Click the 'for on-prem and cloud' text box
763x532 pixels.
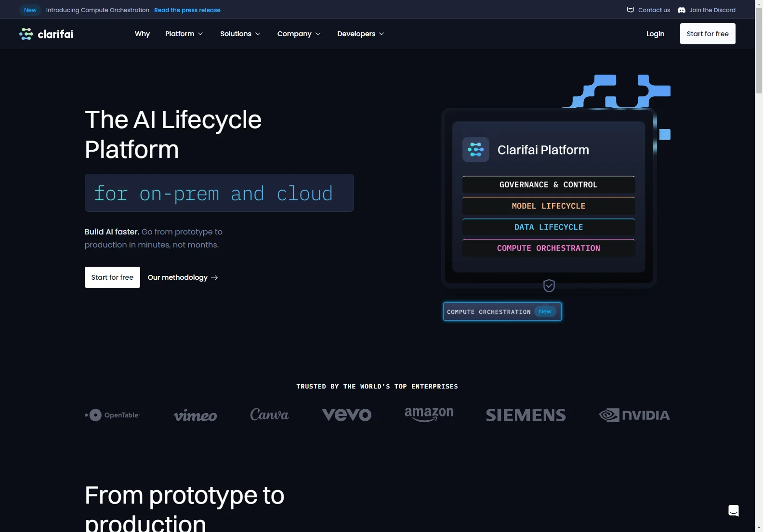pos(219,193)
